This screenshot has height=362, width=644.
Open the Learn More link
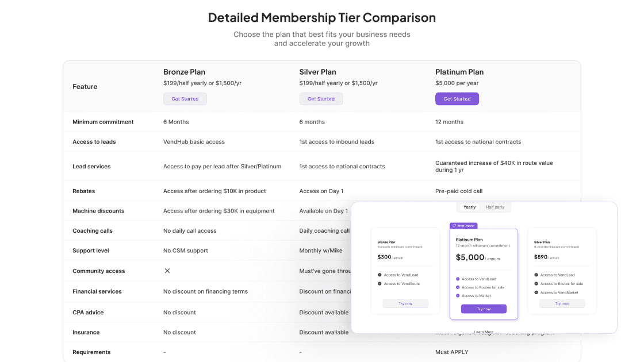coord(484,332)
